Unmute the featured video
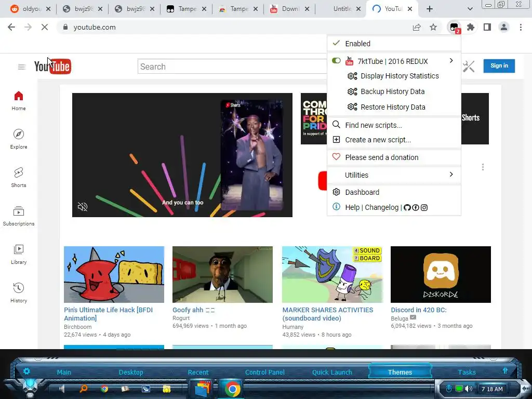The height and width of the screenshot is (399, 532). (x=83, y=207)
